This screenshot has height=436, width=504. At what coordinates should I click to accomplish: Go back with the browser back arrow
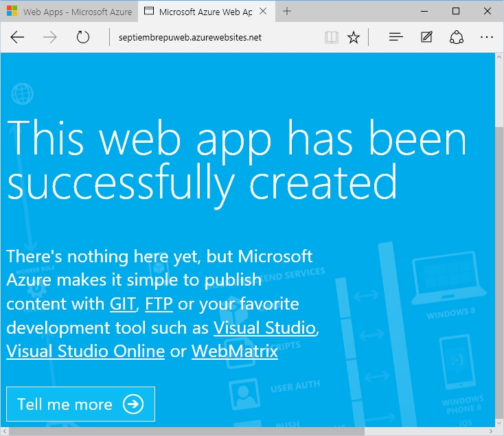17,38
